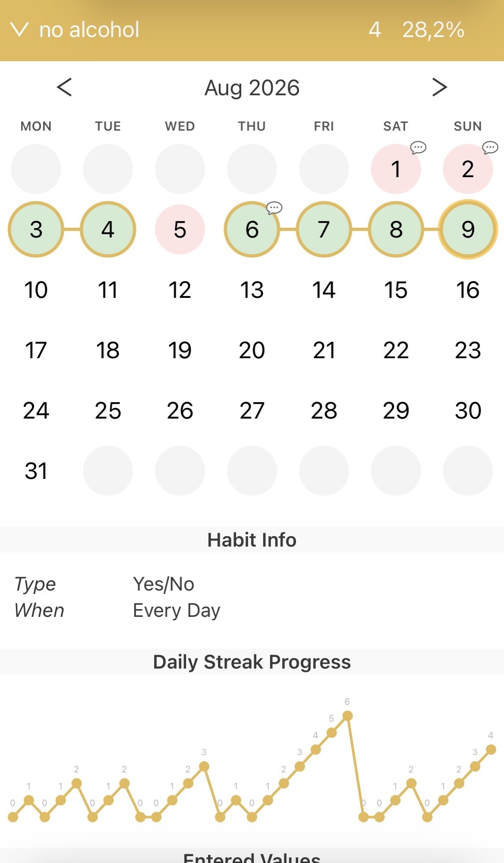Select August 20 on the calendar

(x=252, y=350)
